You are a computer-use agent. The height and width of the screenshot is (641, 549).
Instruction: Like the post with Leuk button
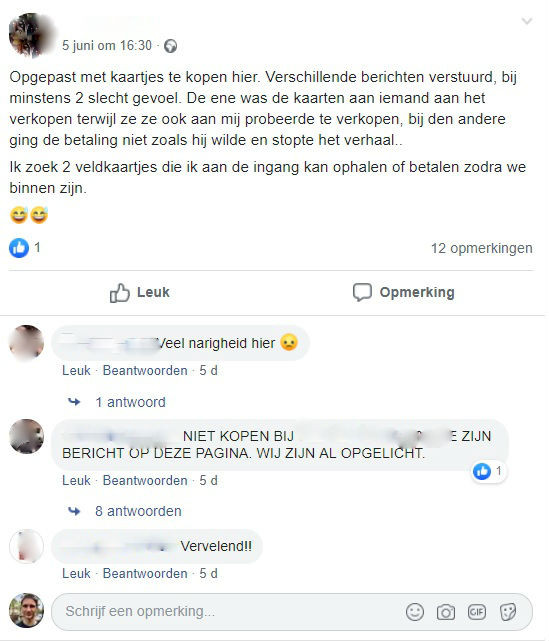pos(139,292)
